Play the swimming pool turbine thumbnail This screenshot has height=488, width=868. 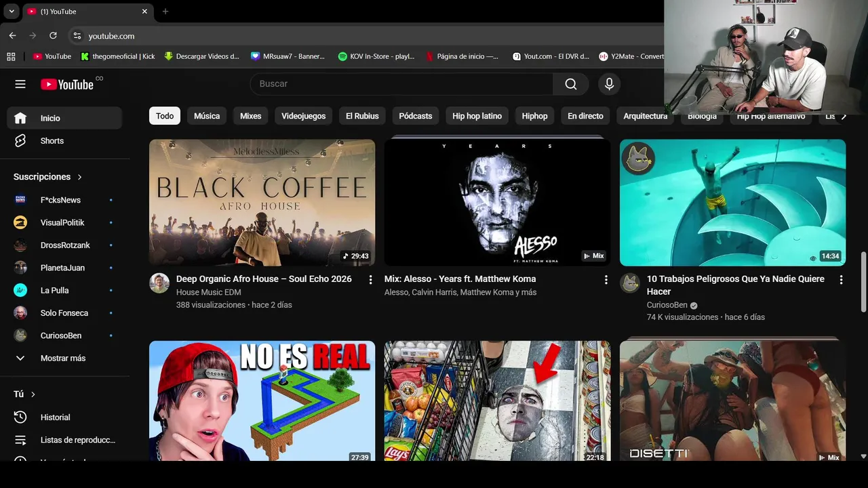(x=732, y=203)
